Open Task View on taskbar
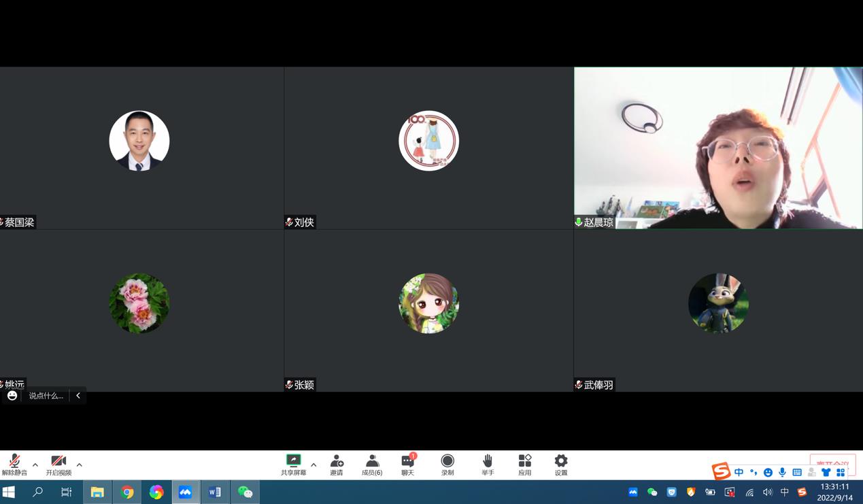The image size is (863, 504). pos(67,492)
